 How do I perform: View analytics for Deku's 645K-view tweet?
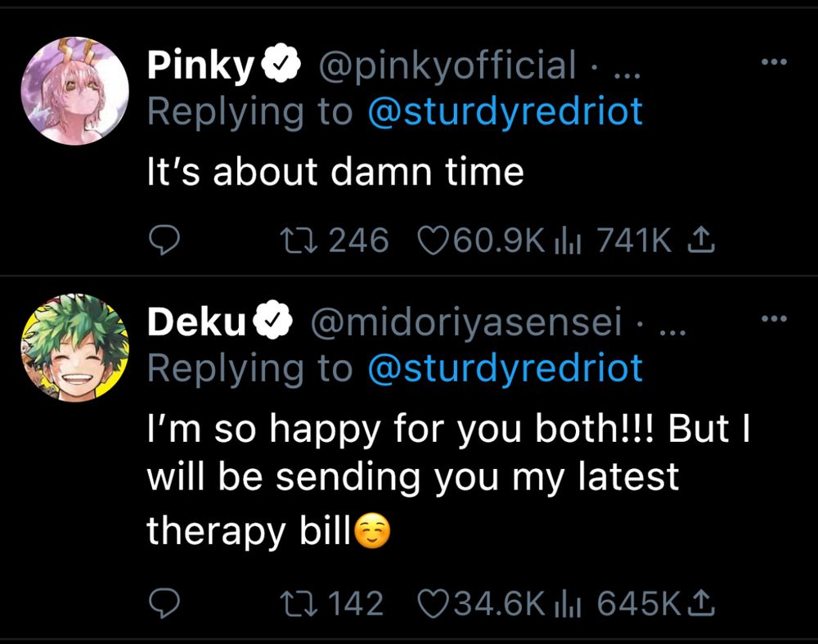(x=567, y=604)
